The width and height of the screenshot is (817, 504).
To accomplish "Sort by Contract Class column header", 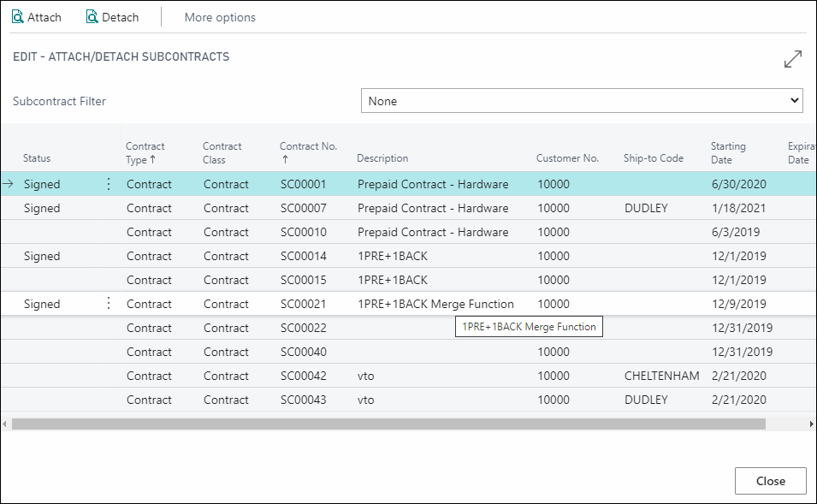I will 222,152.
